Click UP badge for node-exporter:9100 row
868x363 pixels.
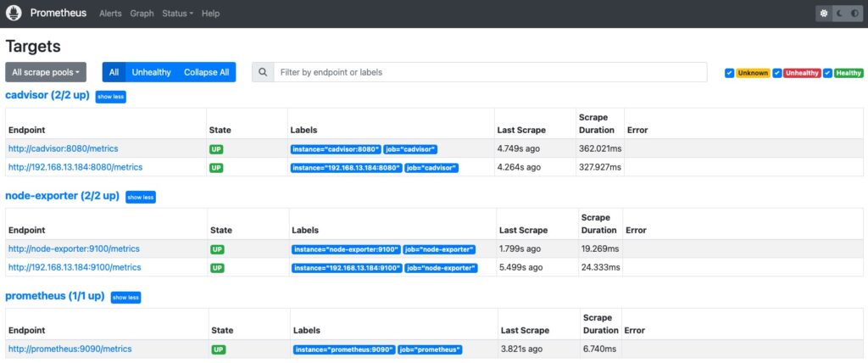click(x=217, y=250)
